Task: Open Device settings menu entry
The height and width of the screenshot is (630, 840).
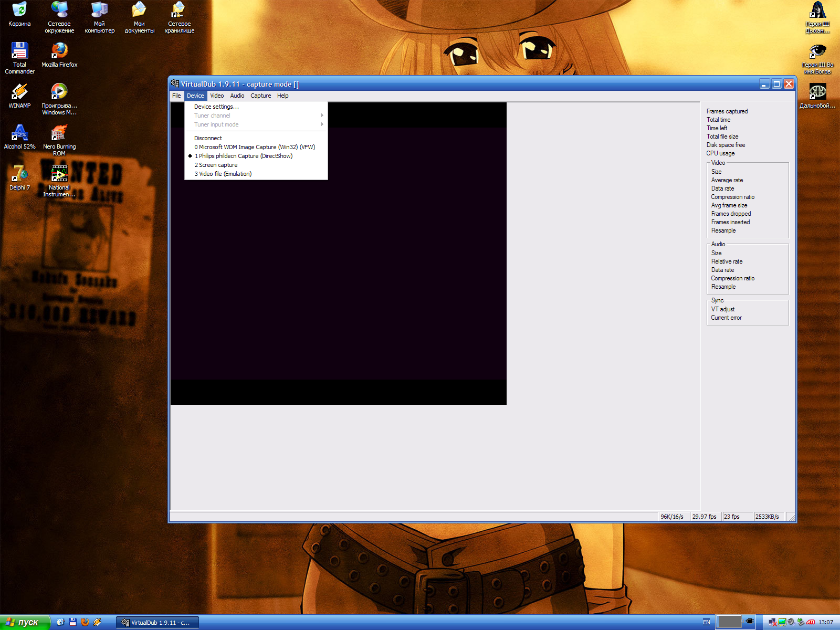Action: tap(216, 107)
